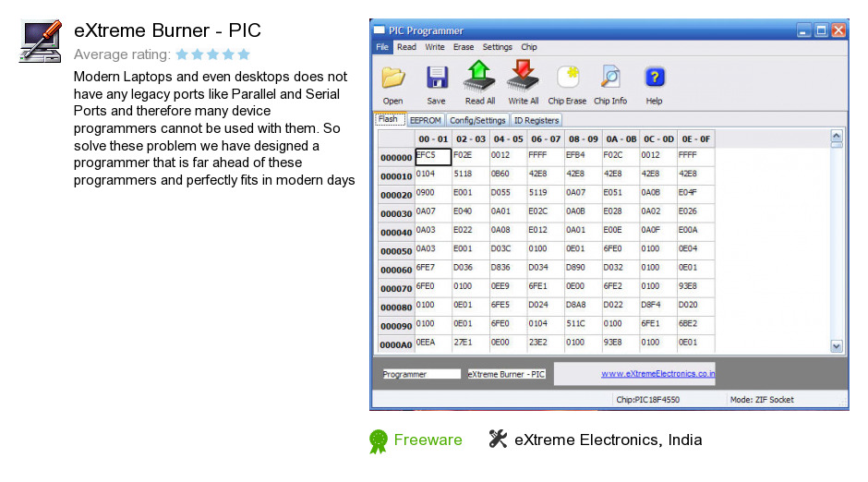Click the Open folder icon in toolbar
Viewport: 868px width, 482px height.
click(393, 78)
